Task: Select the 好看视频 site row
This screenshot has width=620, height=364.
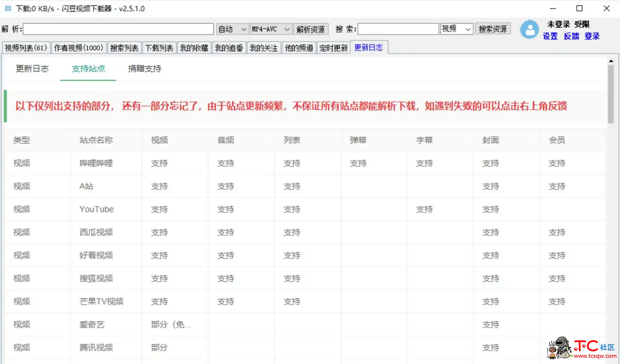Action: 305,255
